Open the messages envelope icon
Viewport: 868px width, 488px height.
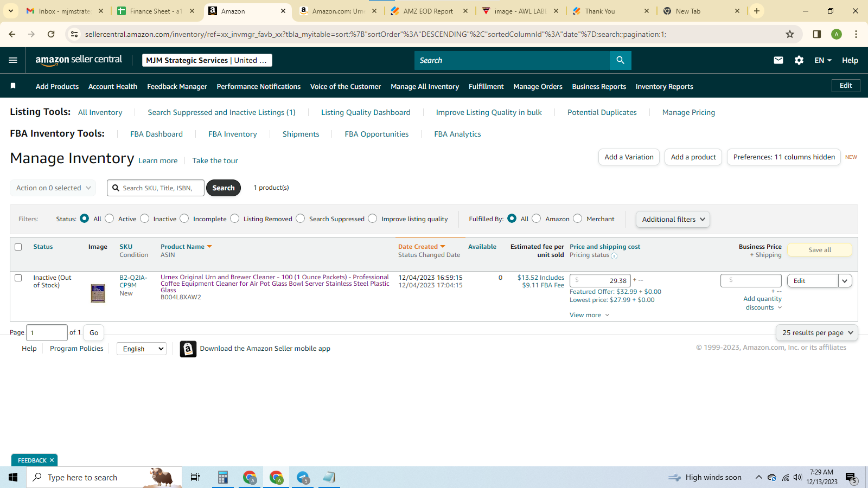[x=778, y=60]
